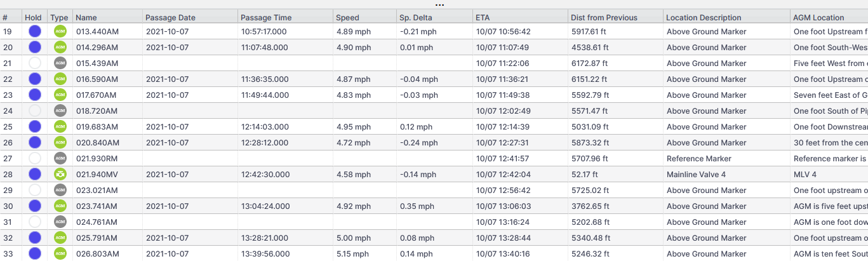
Task: Click the gray type icon for 018.720AM
Action: 60,110
